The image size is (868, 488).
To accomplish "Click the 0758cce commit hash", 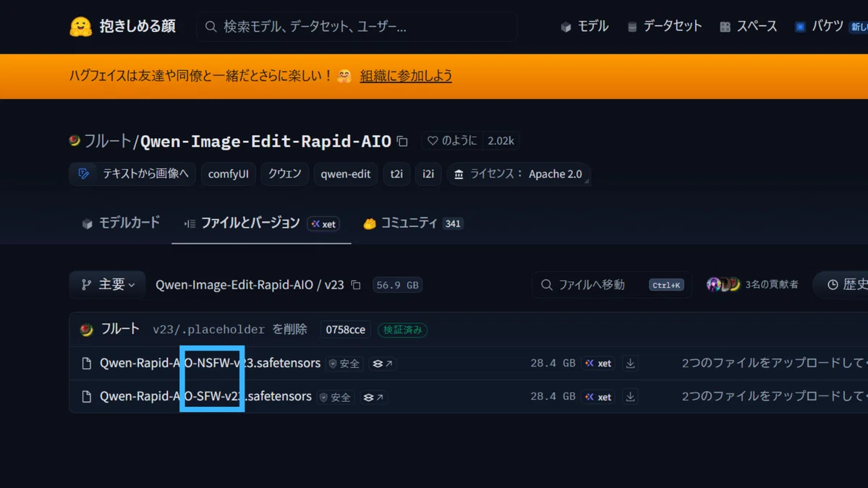I will 346,330.
